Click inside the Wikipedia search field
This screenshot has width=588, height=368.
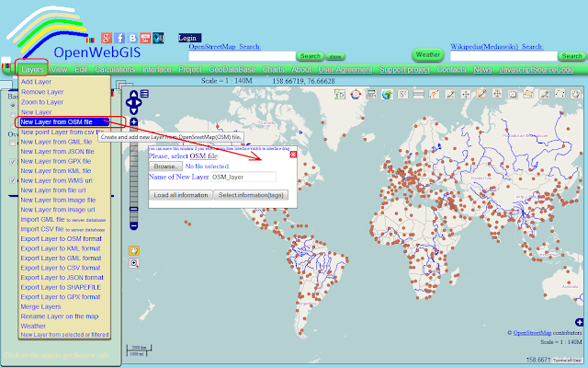pos(503,56)
